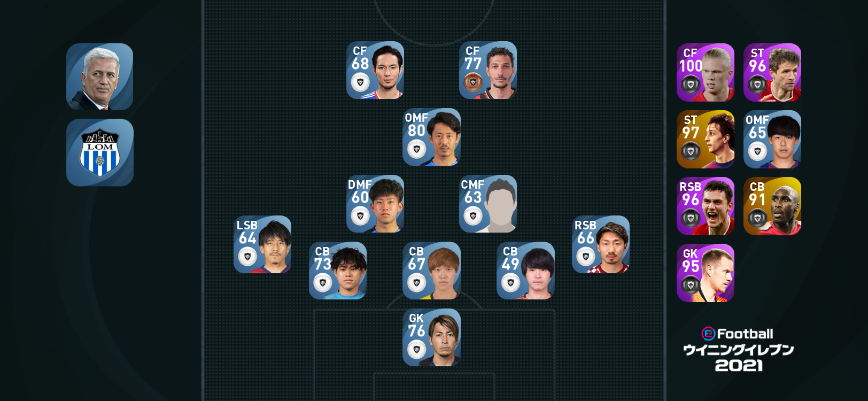The image size is (868, 401).
Task: Open the OMF 80 player card
Action: click(x=431, y=137)
